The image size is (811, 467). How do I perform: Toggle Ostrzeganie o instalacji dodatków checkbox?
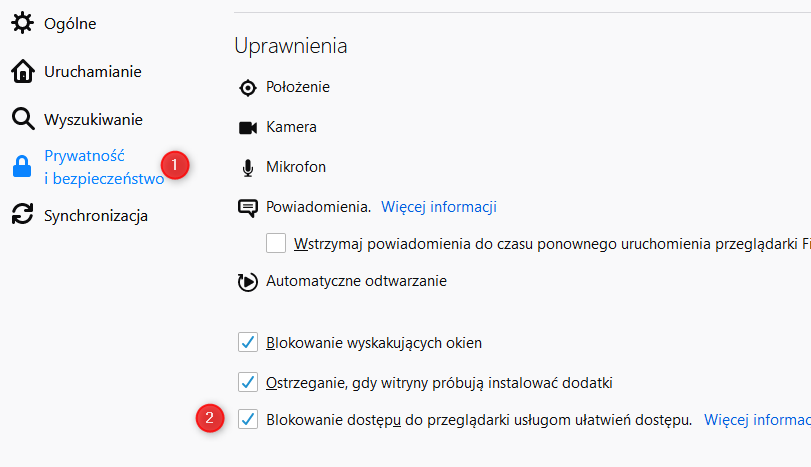click(x=248, y=382)
